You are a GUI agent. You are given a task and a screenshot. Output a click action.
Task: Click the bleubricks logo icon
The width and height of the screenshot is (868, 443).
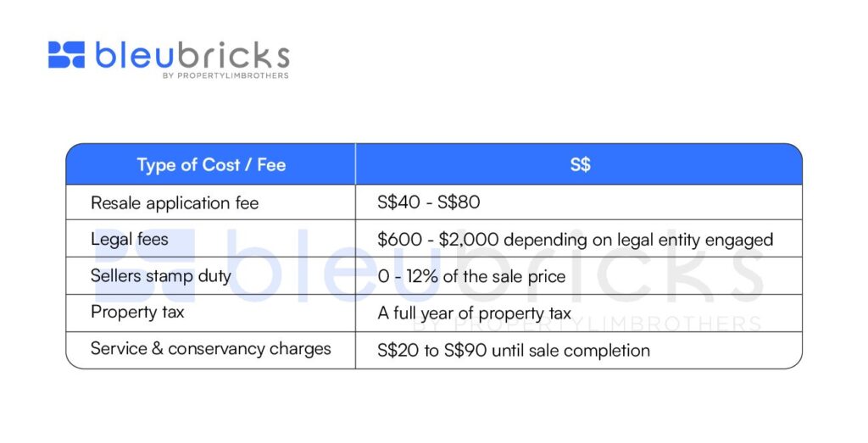(x=66, y=54)
